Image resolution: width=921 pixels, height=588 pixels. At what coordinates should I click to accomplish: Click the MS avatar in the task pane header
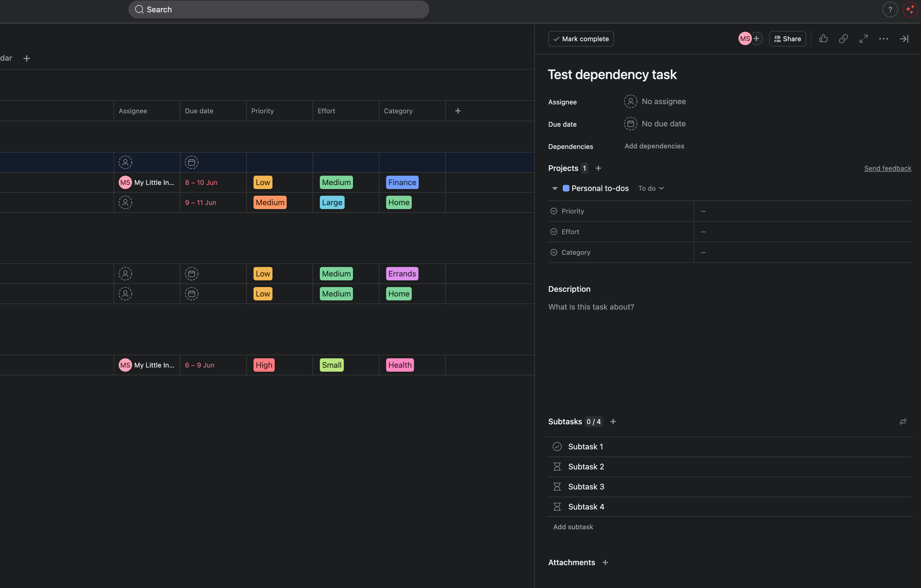click(x=745, y=39)
